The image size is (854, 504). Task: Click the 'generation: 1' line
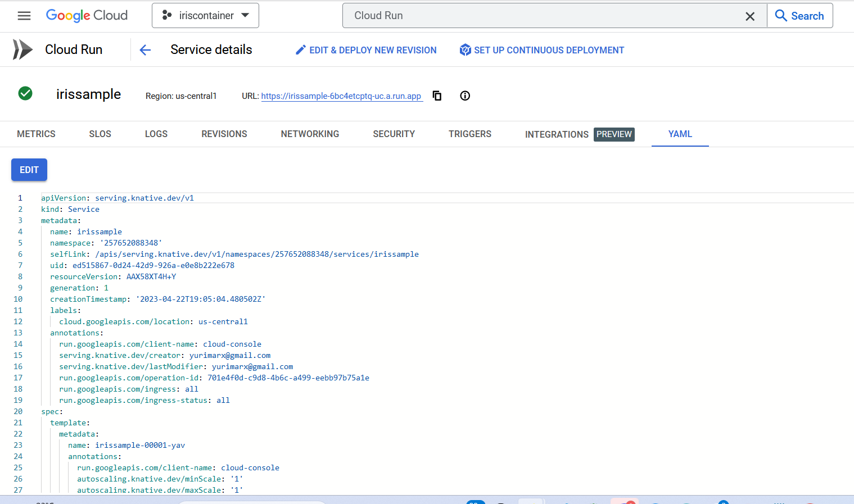tap(79, 288)
